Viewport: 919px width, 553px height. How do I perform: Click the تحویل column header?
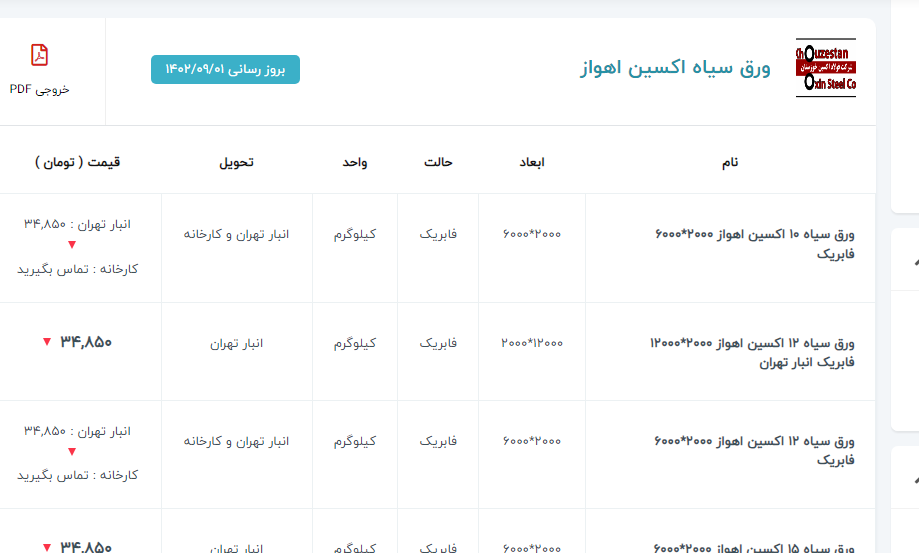click(x=236, y=162)
